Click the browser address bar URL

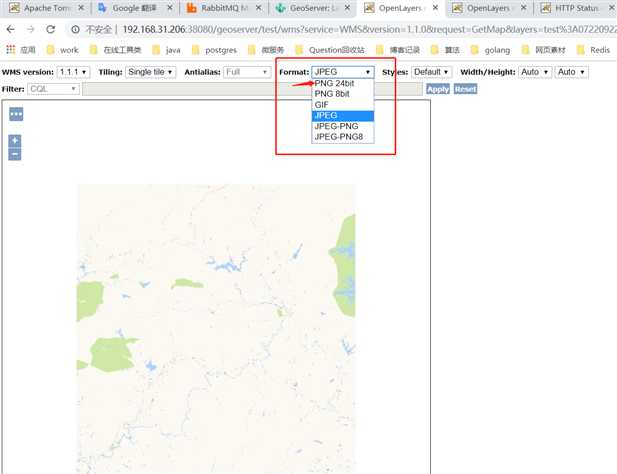368,30
